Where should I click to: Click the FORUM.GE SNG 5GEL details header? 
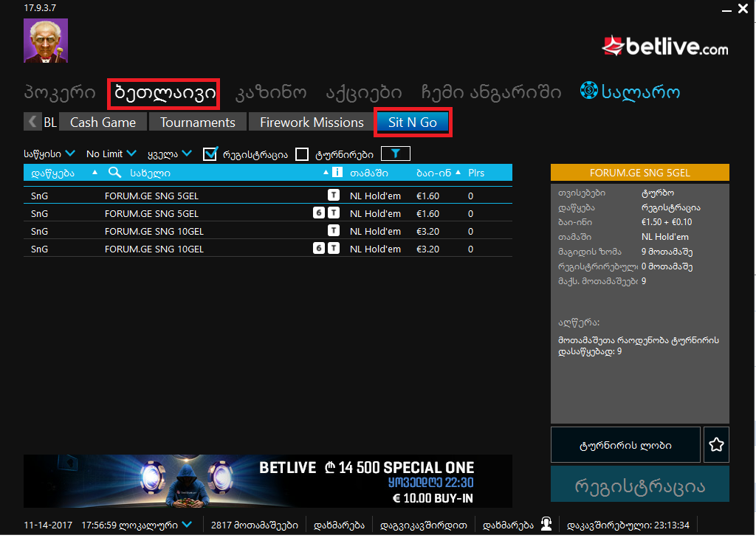(x=640, y=173)
